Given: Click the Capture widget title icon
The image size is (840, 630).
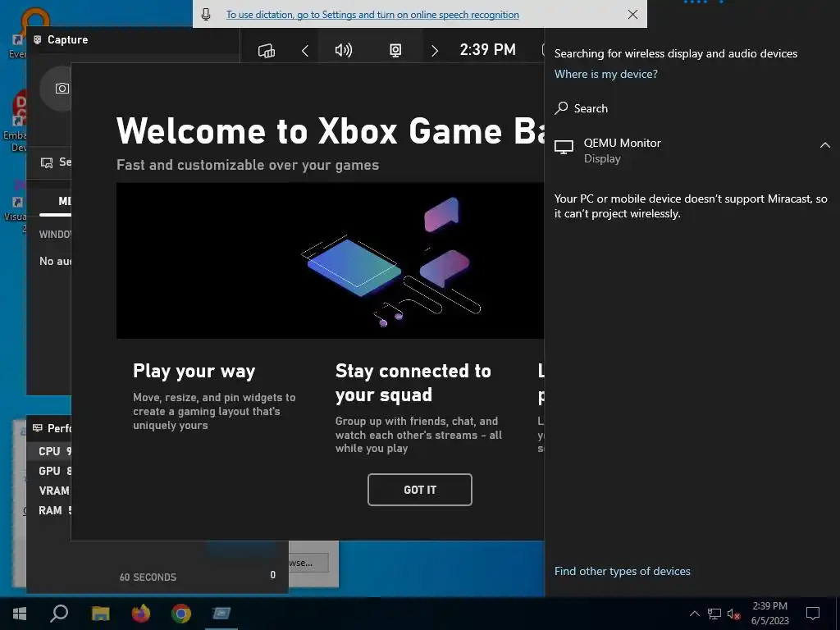Looking at the screenshot, I should point(38,39).
